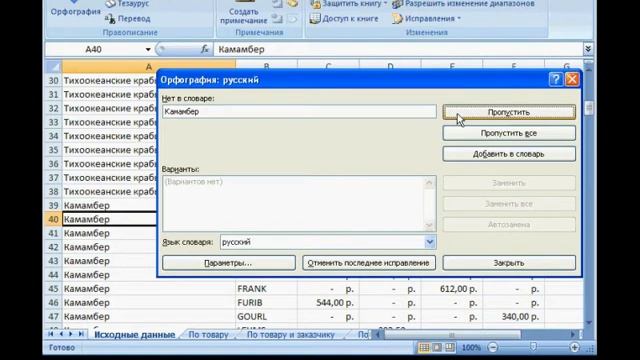Viewport: 640px width, 360px height.
Task: Click Готово status bar text
Action: (62, 348)
